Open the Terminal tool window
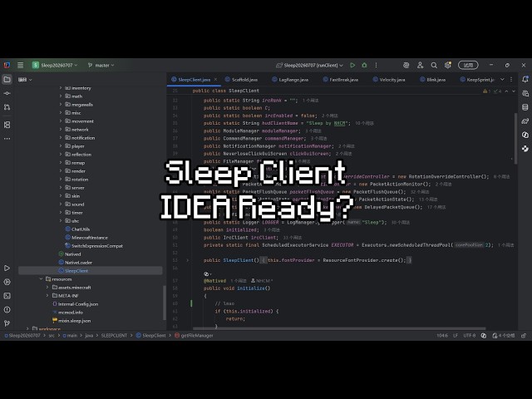The height and width of the screenshot is (399, 532). tap(7, 296)
